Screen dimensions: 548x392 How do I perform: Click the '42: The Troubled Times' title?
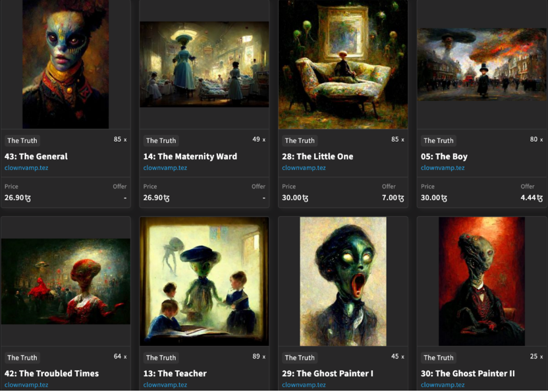(x=52, y=374)
